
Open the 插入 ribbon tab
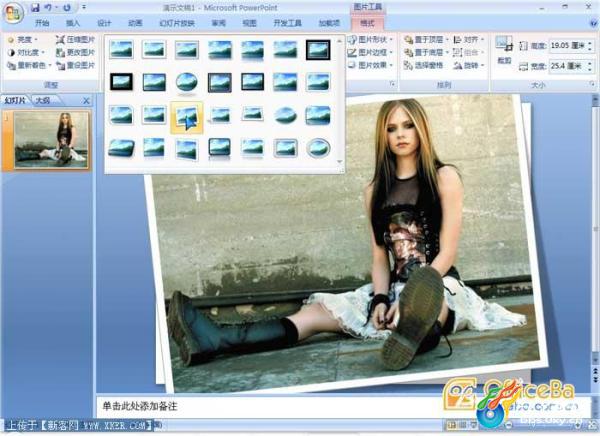tap(73, 23)
